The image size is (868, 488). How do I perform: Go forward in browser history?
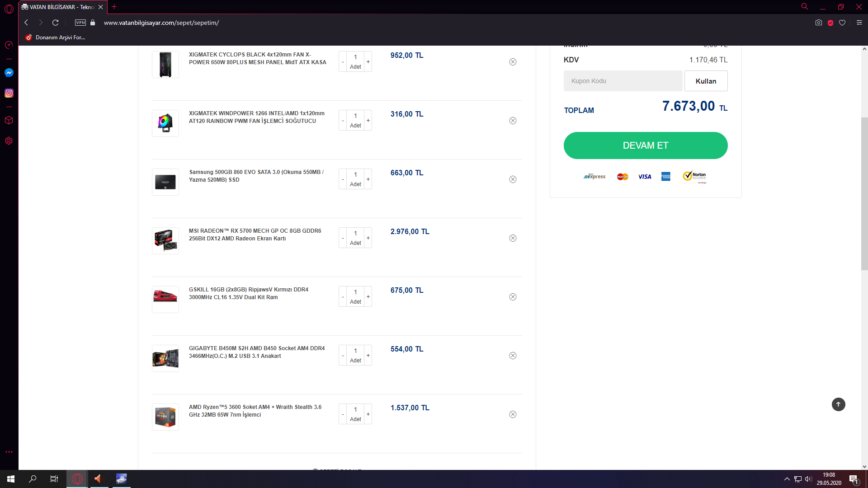point(41,23)
